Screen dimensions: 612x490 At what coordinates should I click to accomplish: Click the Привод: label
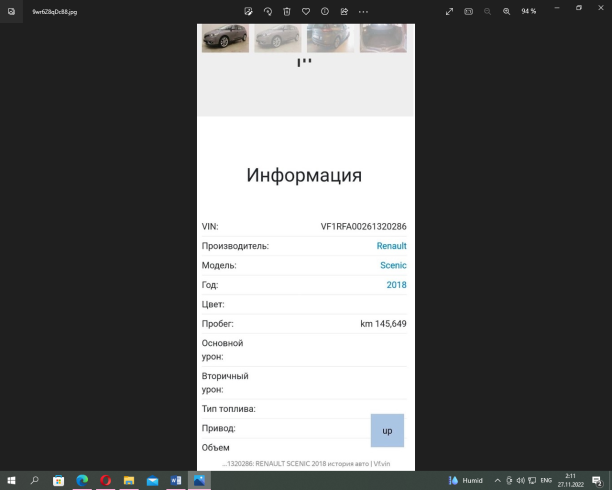tap(219, 428)
